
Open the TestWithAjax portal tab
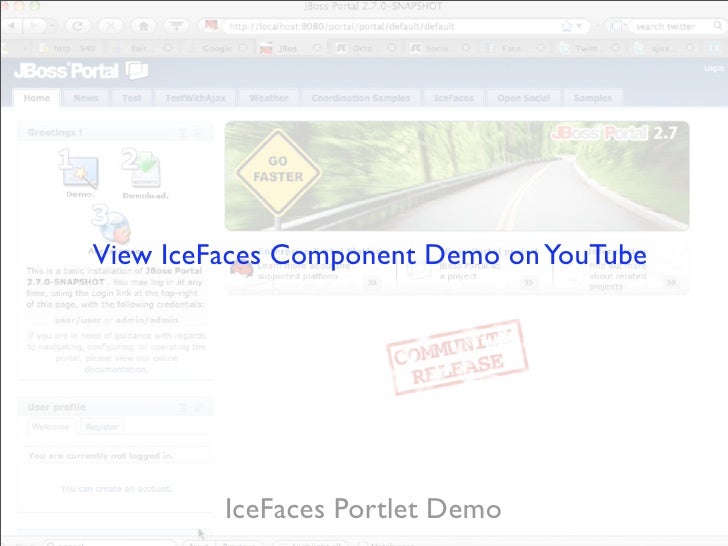pos(195,98)
